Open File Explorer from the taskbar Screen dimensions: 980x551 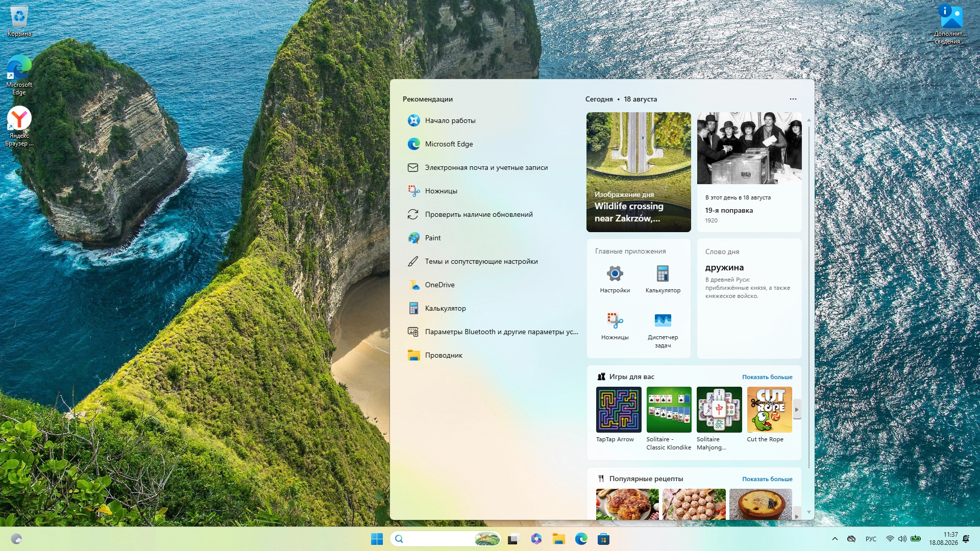[558, 539]
